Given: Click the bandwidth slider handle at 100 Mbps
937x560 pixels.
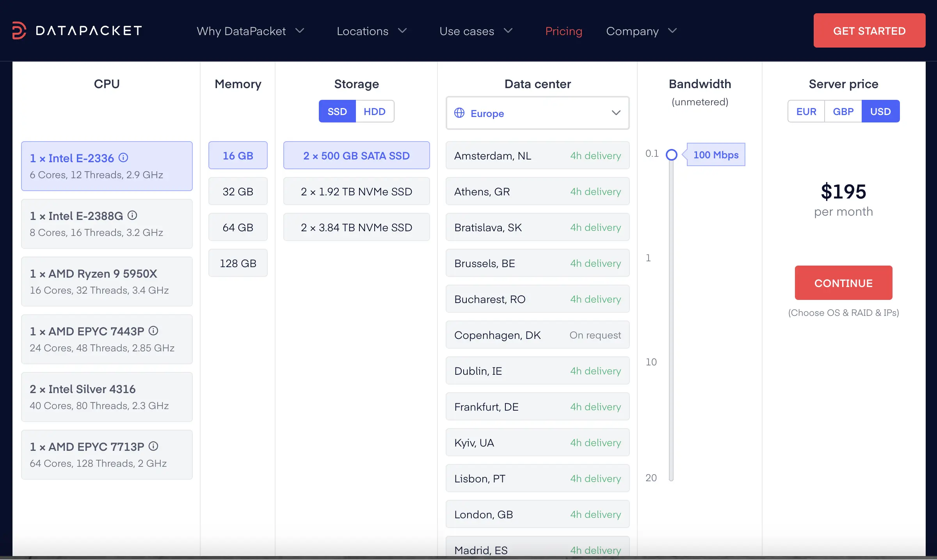Looking at the screenshot, I should pyautogui.click(x=671, y=155).
